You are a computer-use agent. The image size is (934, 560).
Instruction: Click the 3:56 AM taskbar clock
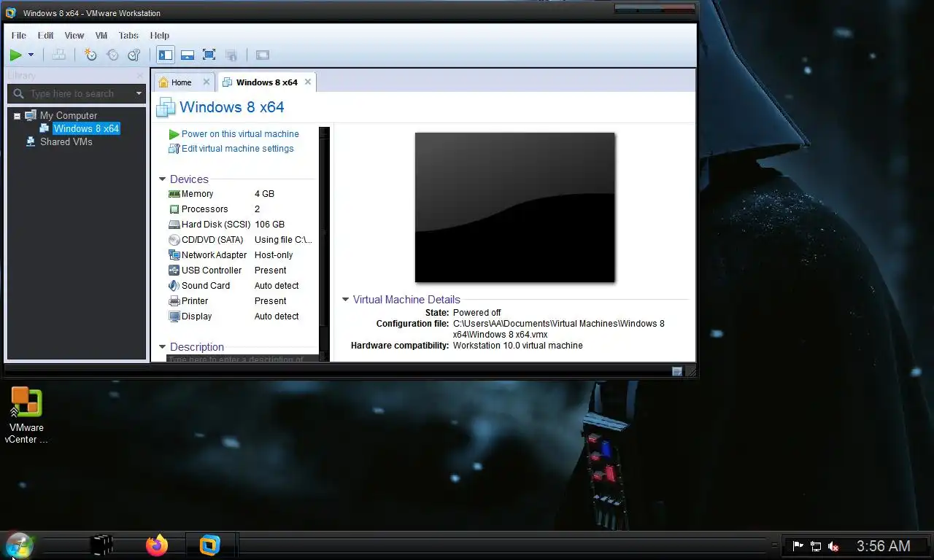click(x=883, y=545)
